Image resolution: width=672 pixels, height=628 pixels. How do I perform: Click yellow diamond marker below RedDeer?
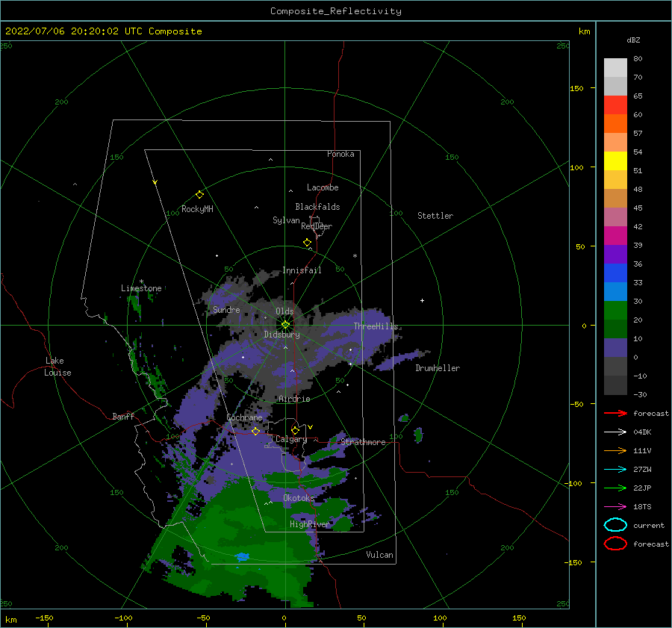click(308, 243)
